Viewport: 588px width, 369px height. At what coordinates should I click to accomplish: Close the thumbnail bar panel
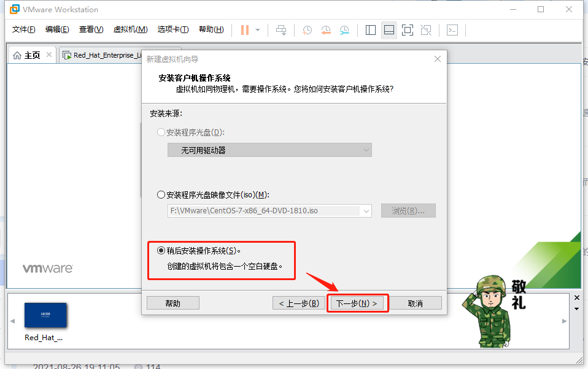(577, 297)
